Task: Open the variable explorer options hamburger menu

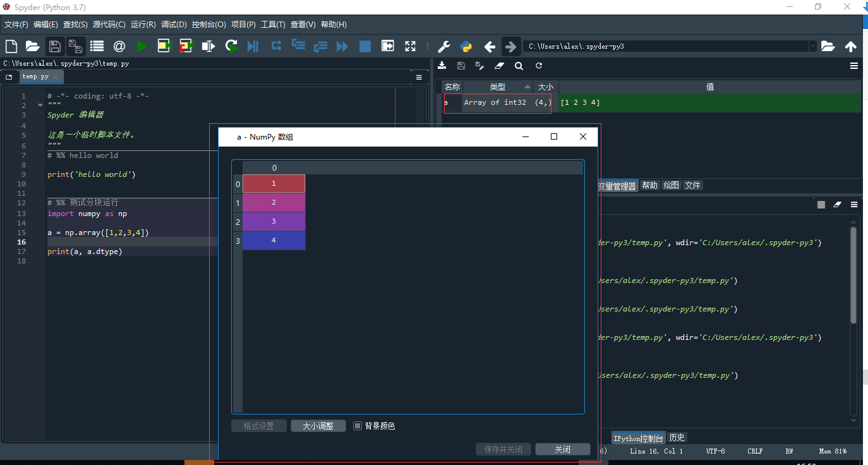Action: point(854,66)
